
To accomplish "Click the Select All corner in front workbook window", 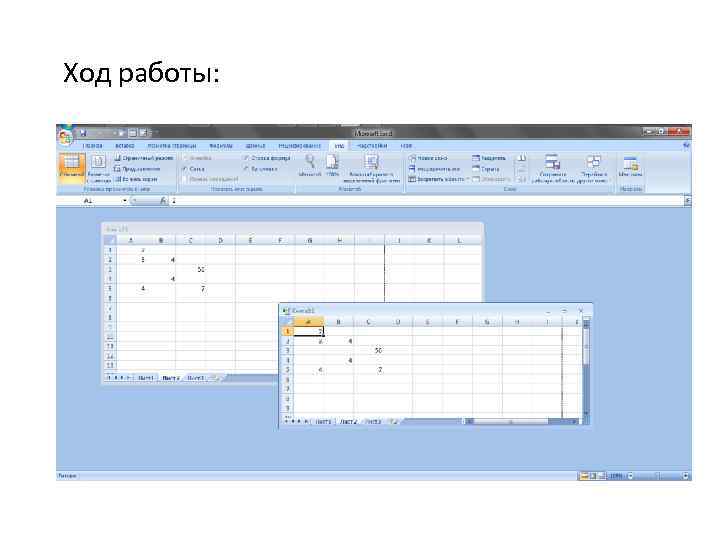I will [x=287, y=322].
